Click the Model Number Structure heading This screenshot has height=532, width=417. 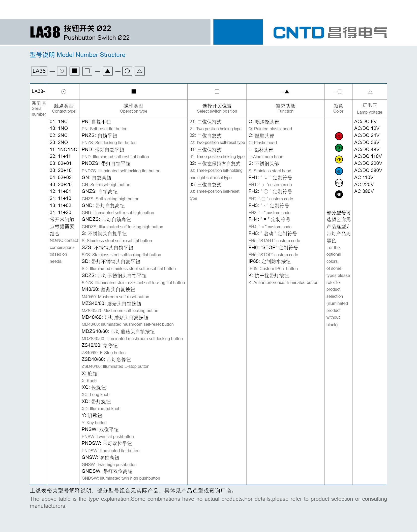click(77, 55)
